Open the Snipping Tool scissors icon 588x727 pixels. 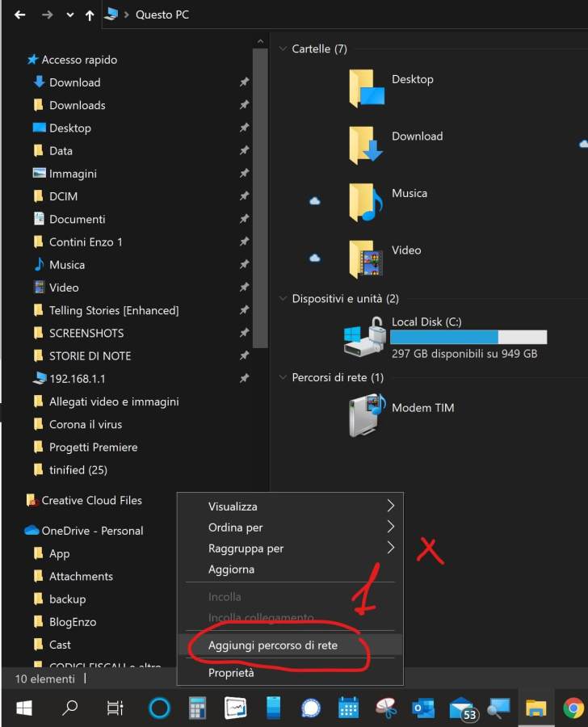point(385,708)
